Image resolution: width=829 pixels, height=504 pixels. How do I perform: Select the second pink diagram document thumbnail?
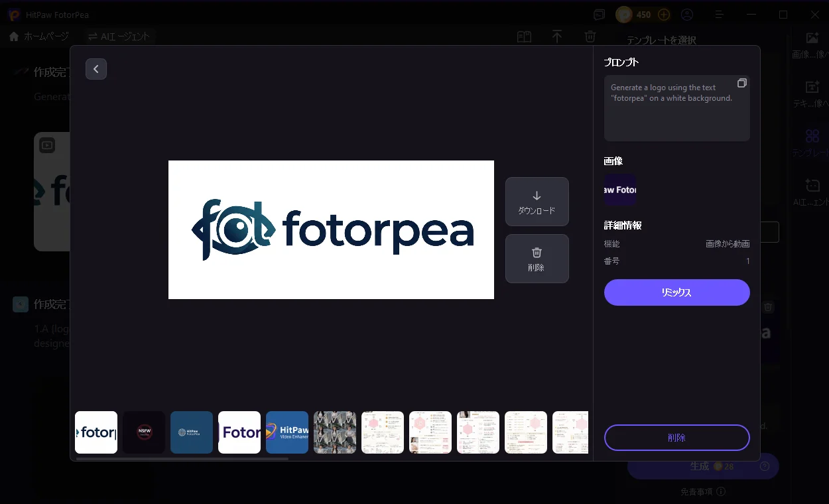pos(430,432)
